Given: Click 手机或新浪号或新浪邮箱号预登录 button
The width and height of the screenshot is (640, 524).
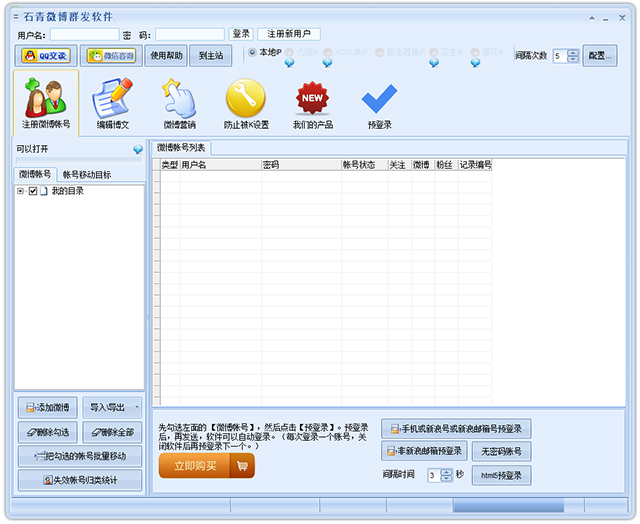Looking at the screenshot, I should coord(456,429).
